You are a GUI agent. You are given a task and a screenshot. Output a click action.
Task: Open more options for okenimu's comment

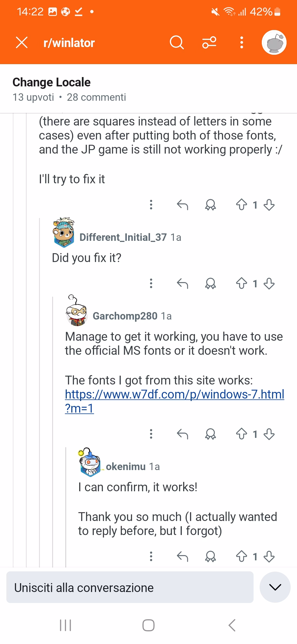[151, 556]
